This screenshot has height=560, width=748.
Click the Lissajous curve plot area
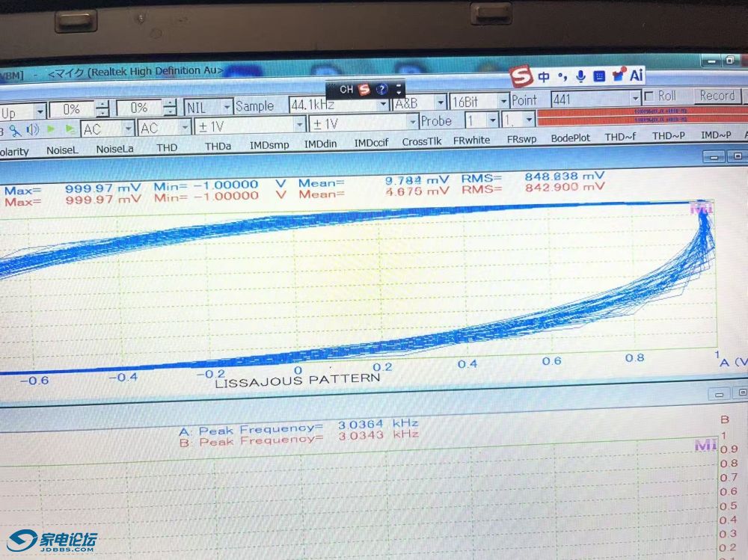(x=358, y=286)
